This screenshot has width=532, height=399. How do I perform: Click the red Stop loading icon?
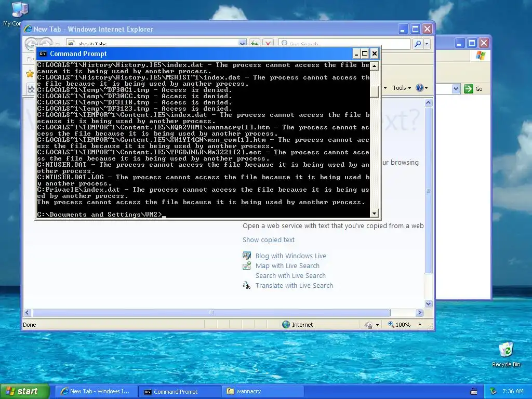(268, 44)
